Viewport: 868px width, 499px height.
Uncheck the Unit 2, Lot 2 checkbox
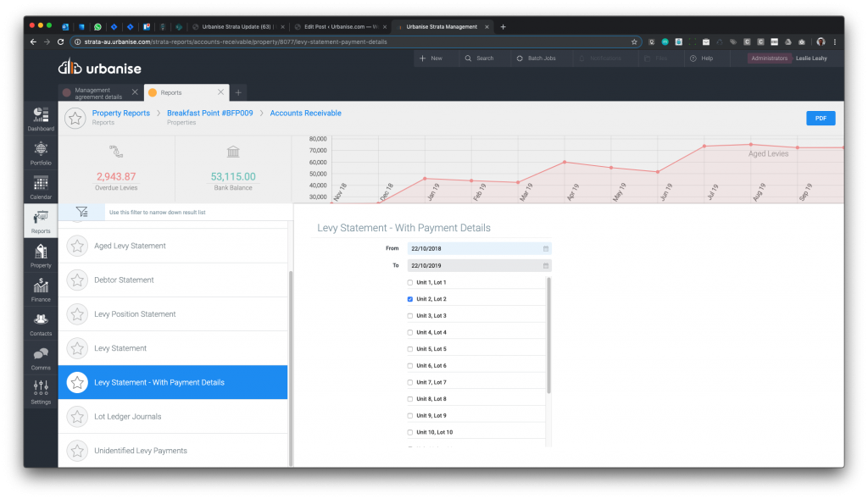tap(410, 299)
